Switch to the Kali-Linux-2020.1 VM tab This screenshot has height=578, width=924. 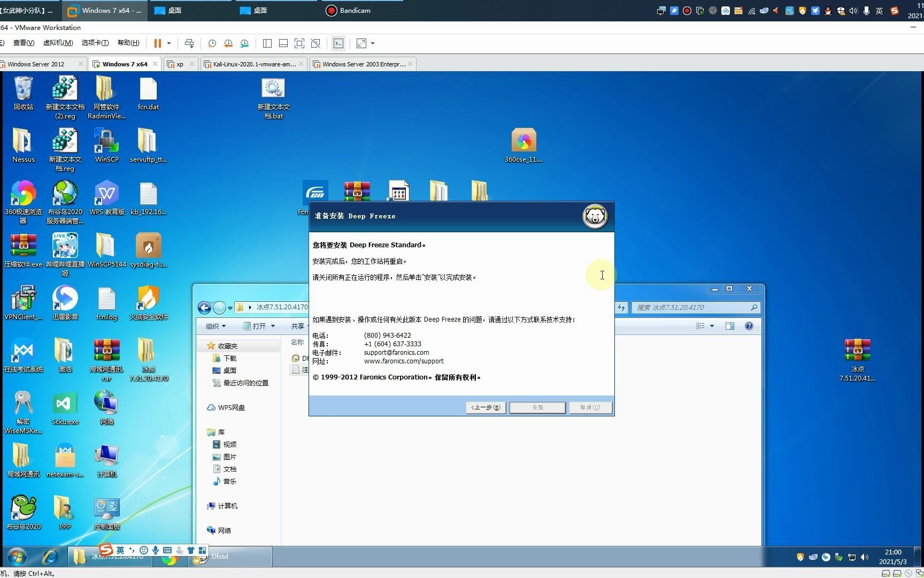tap(253, 64)
